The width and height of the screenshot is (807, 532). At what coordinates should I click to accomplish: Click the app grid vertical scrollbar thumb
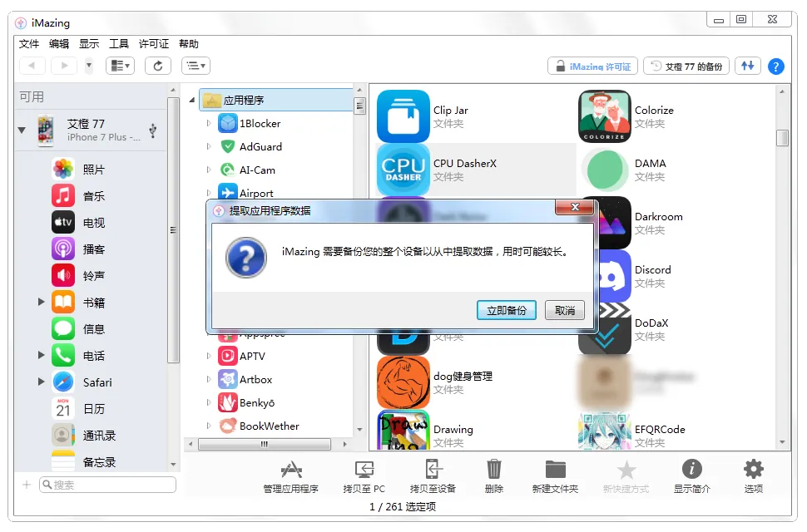782,138
